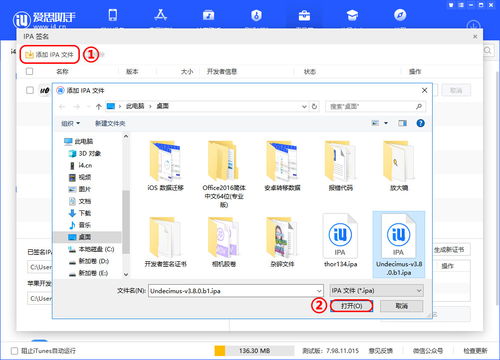Select the 报错代码 folder

point(340,166)
